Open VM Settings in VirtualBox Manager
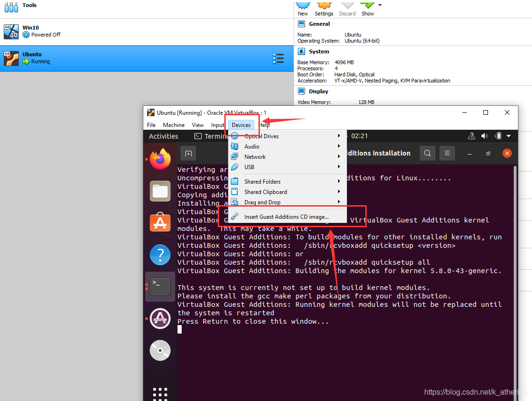 coord(324,8)
